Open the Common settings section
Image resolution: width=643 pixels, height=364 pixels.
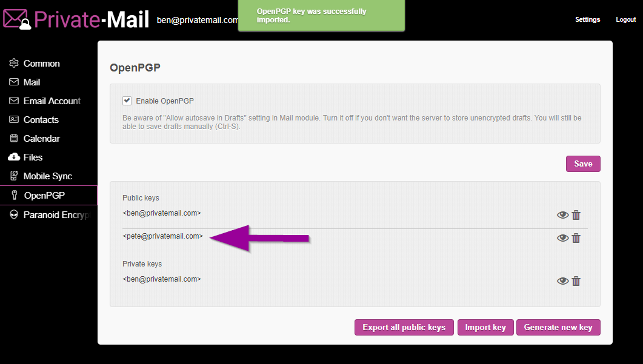click(x=41, y=64)
